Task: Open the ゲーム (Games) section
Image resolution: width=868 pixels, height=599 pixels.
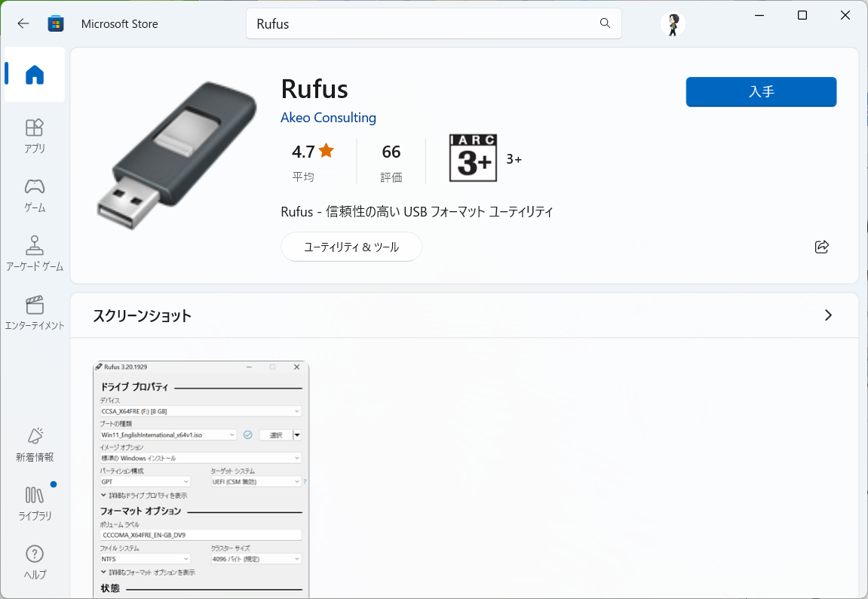Action: coord(34,195)
